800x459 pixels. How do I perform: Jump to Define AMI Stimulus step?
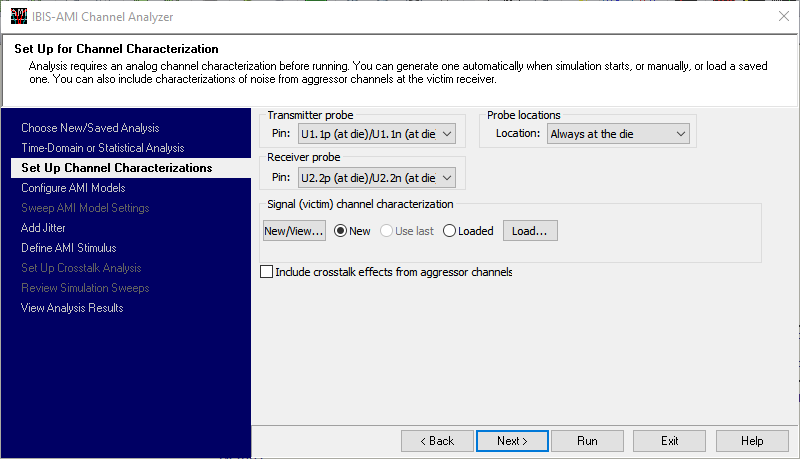tap(68, 248)
